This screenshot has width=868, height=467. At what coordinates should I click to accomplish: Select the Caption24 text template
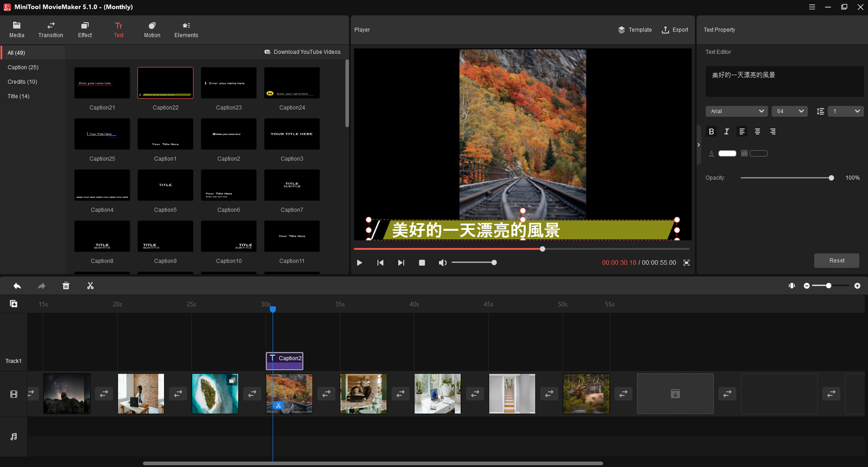(292, 83)
